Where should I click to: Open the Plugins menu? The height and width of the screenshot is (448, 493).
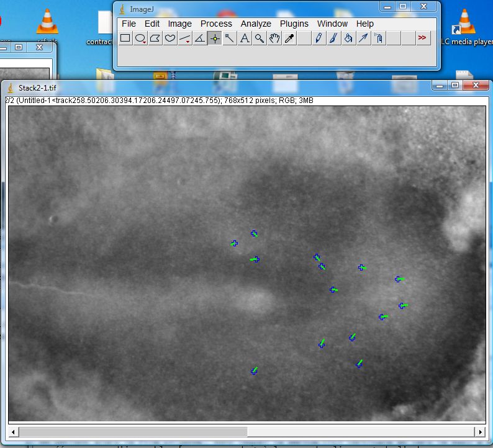click(294, 24)
